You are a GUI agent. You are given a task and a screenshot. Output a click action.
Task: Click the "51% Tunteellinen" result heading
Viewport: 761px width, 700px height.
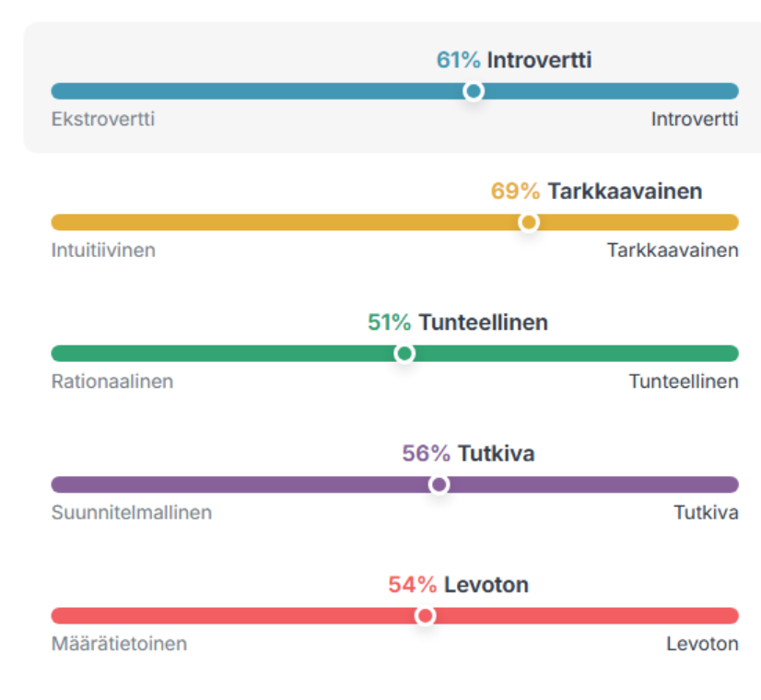click(x=457, y=322)
